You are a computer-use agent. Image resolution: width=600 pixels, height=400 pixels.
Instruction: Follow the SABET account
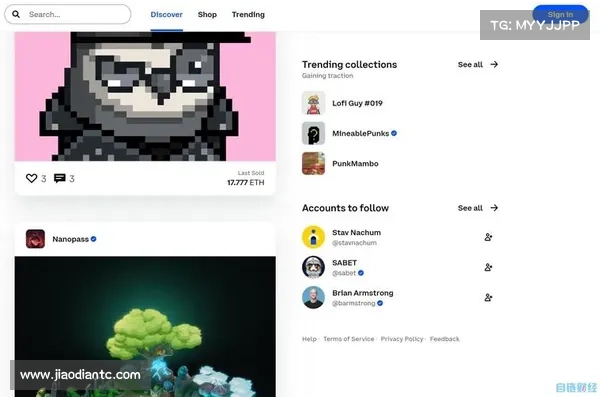[x=488, y=267]
